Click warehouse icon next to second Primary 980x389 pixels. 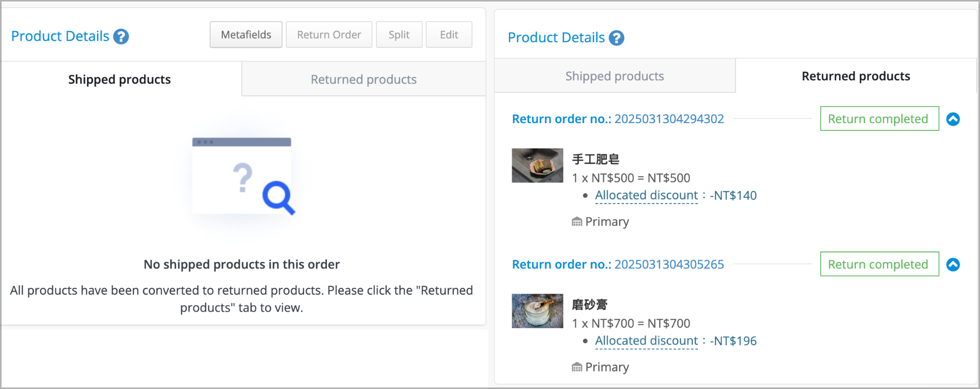pos(577,367)
